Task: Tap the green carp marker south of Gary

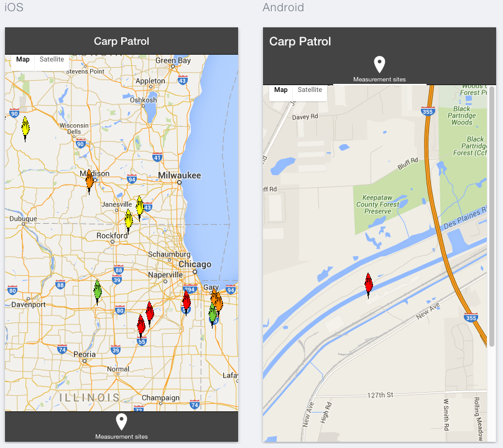Action: 212,315
